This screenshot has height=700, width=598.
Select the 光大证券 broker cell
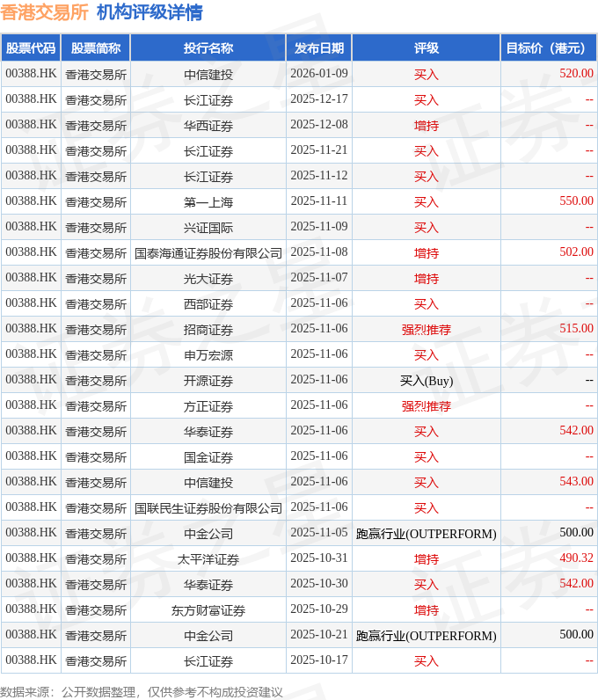coord(208,278)
